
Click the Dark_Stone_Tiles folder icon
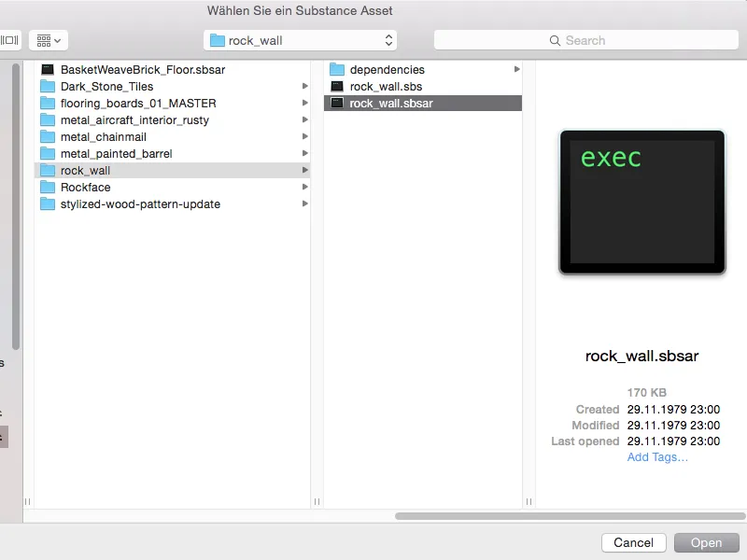[48, 87]
